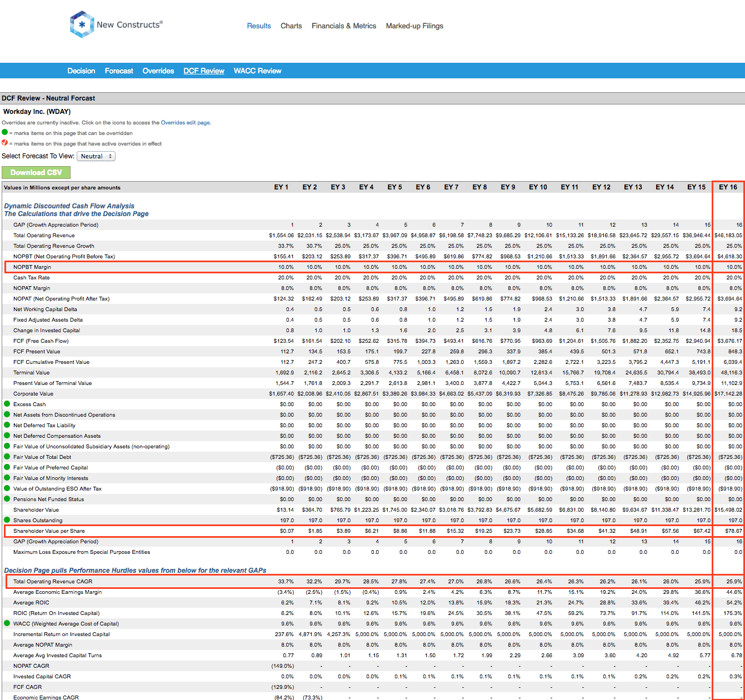Click Dynamic Discounted Cash Flow Analysis heading
Screen dimensions: 745x700
pyautogui.click(x=69, y=206)
